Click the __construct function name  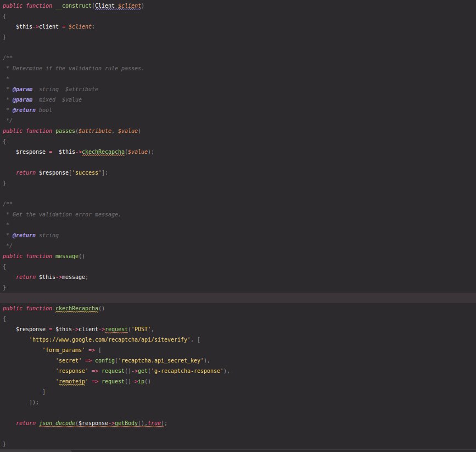click(74, 6)
